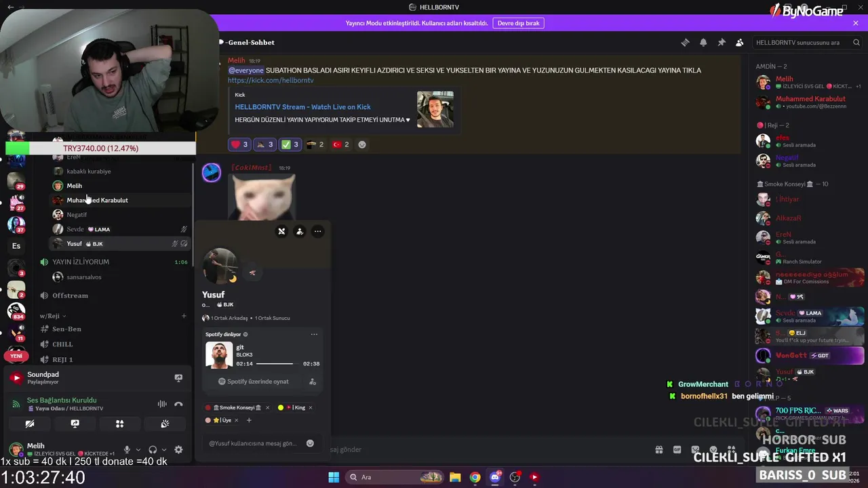
Task: Click the plus to add a role
Action: [249, 420]
